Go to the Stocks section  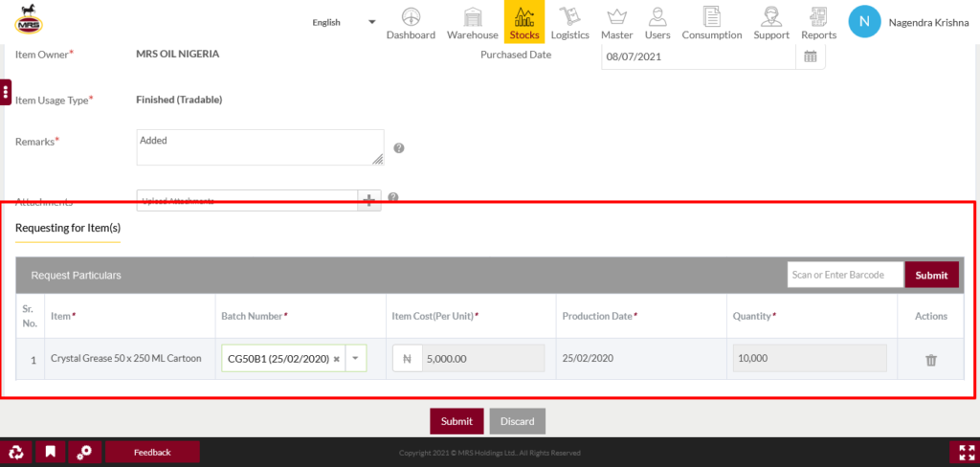tap(524, 22)
